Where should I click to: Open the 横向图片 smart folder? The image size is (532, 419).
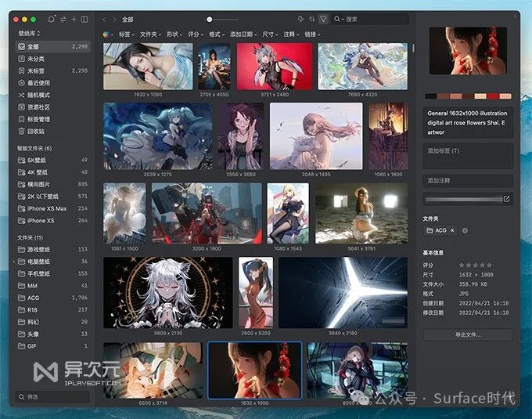pos(53,184)
